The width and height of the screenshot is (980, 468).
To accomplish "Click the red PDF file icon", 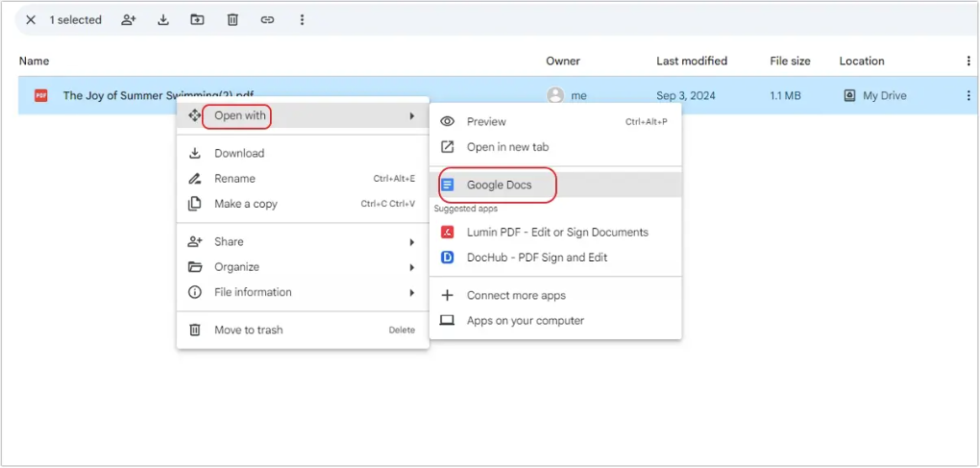I will pos(40,95).
